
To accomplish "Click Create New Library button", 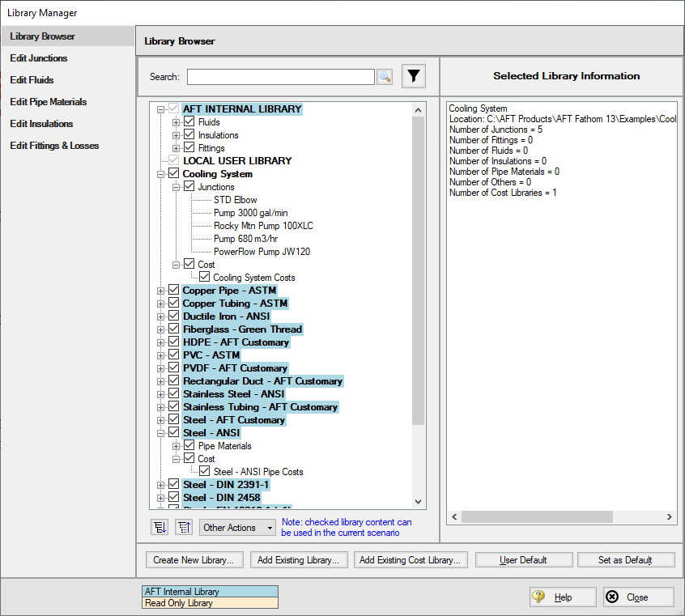I will 194,560.
